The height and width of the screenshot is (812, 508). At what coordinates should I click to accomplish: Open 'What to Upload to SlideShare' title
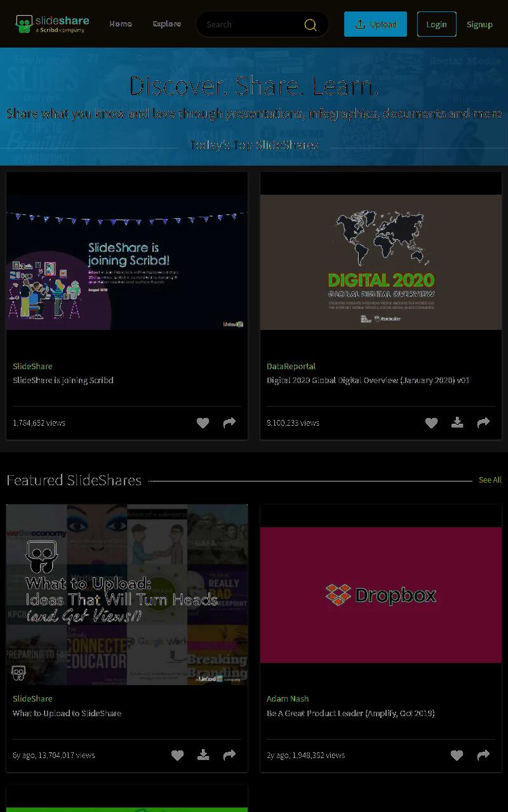pyautogui.click(x=67, y=713)
